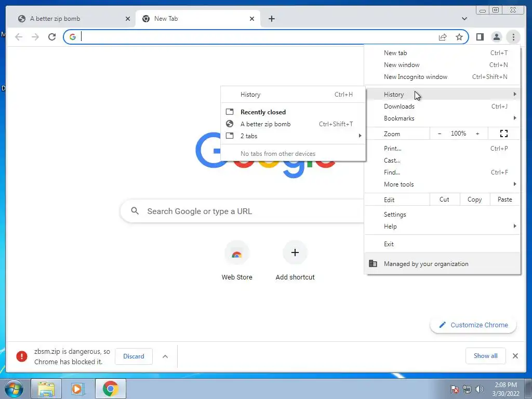Screen dimensions: 532x399
Task: Open Windows Explorer from taskbar
Action: click(x=46, y=389)
